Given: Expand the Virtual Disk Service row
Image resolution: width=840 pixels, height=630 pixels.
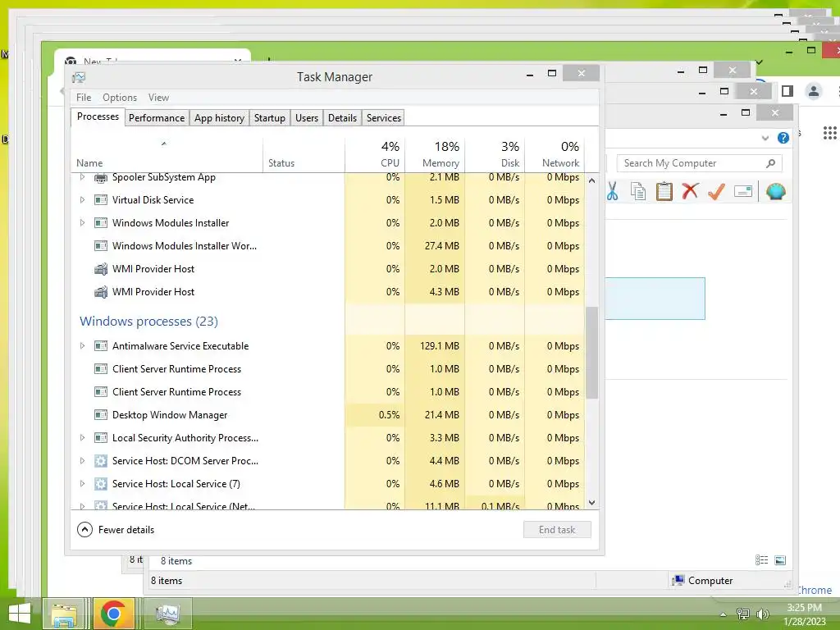Looking at the screenshot, I should (82, 200).
